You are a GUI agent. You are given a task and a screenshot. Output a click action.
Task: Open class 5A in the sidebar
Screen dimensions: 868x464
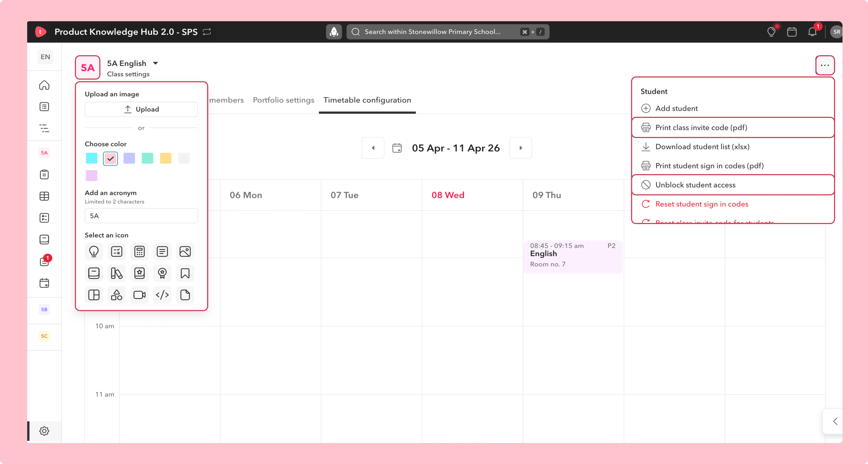point(44,153)
